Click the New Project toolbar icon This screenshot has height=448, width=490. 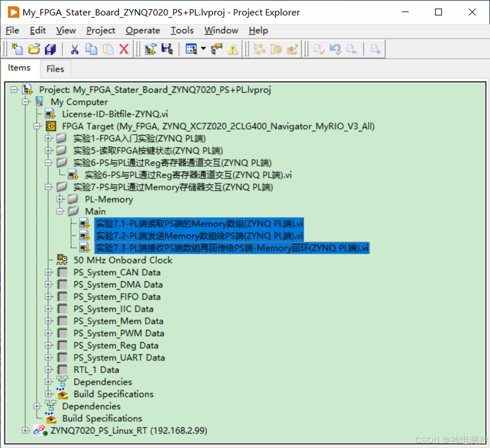coord(17,49)
